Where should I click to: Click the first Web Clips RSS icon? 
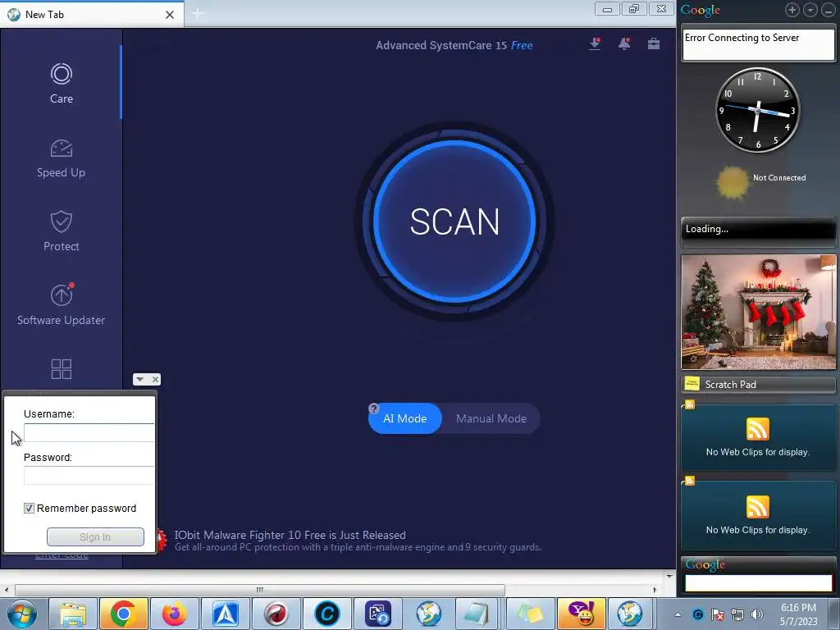point(757,428)
